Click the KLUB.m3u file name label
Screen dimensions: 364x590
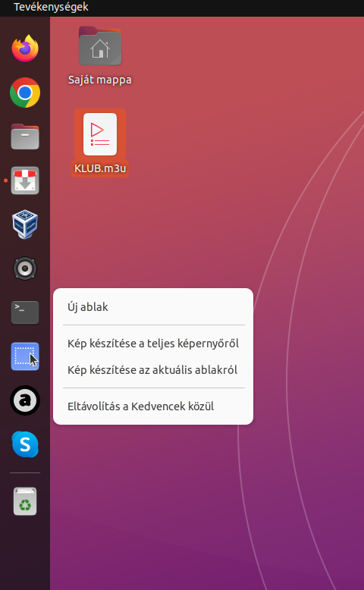coord(100,168)
